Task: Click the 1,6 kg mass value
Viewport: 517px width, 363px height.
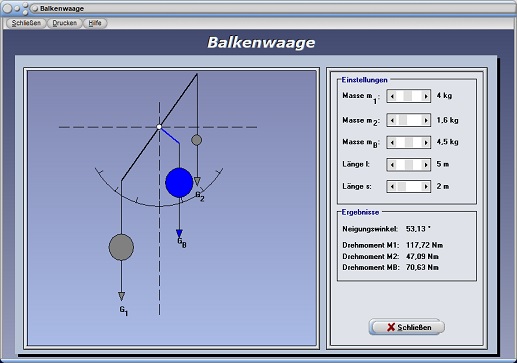Action: click(447, 120)
